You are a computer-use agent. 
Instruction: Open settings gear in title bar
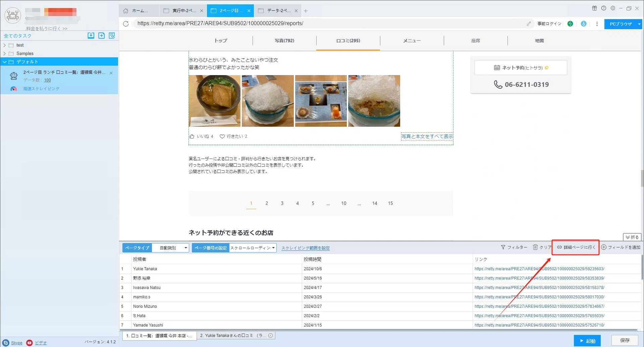[613, 8]
